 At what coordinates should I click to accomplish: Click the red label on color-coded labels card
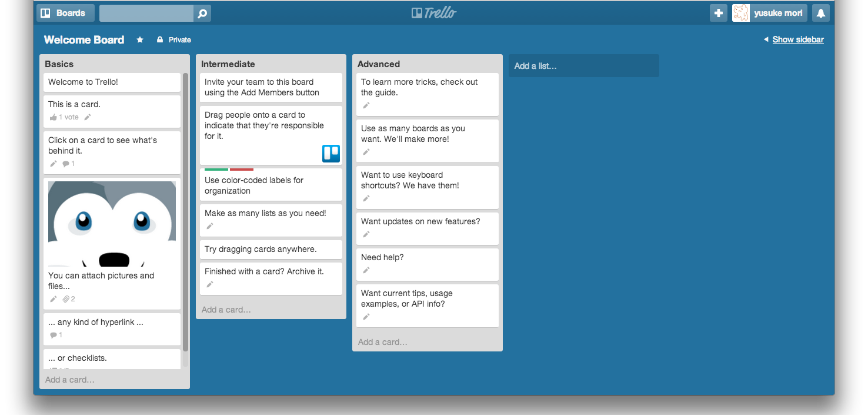[242, 170]
